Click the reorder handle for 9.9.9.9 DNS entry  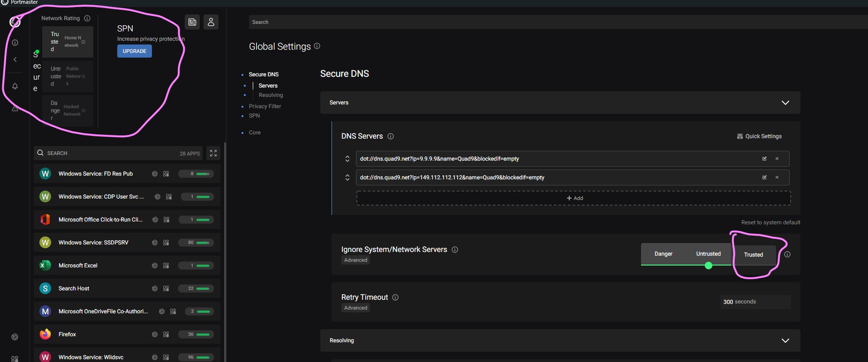coord(347,159)
